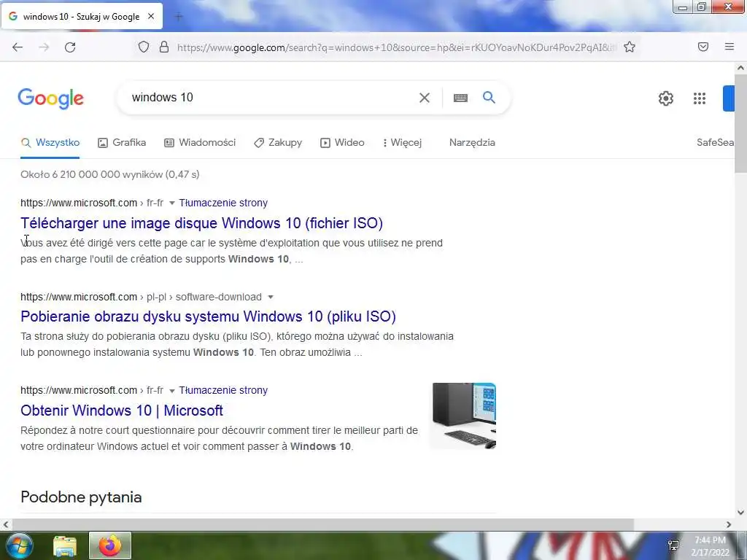The image size is (747, 560).
Task: Select the Wszystko tab
Action: click(x=50, y=142)
